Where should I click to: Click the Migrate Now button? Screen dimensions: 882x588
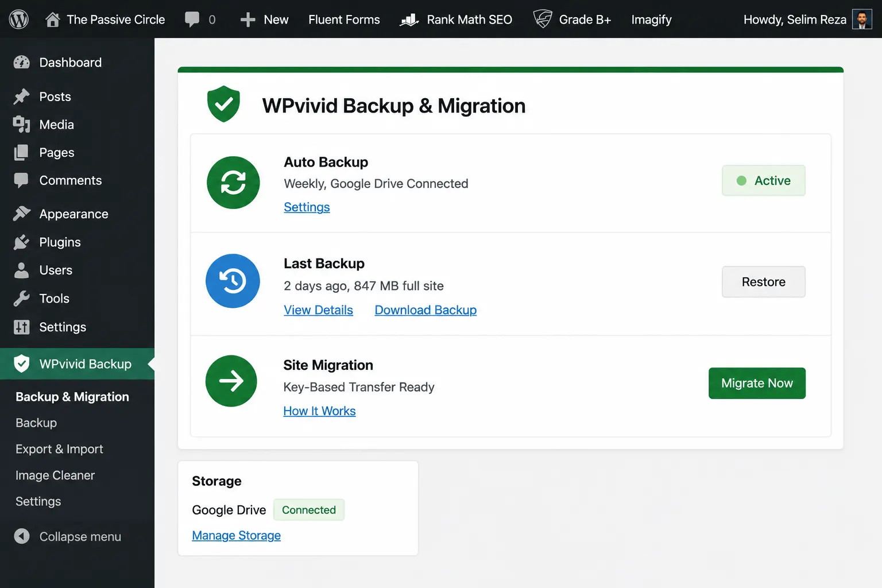pos(757,383)
